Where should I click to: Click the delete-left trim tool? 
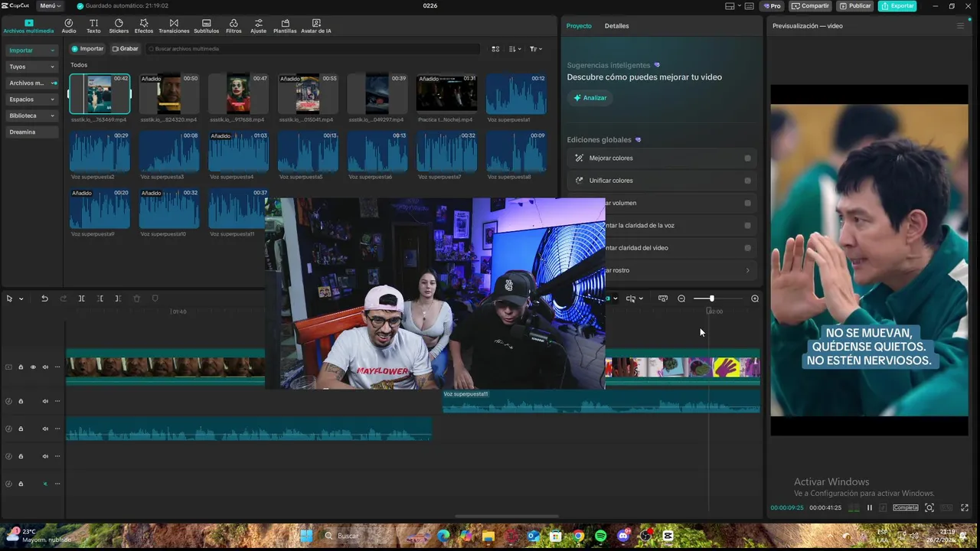click(100, 298)
